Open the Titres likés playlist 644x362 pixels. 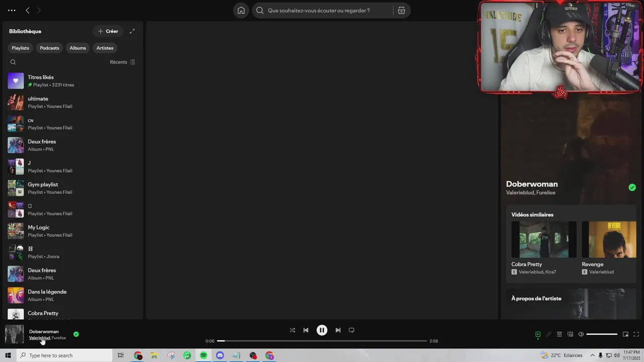coord(72,81)
